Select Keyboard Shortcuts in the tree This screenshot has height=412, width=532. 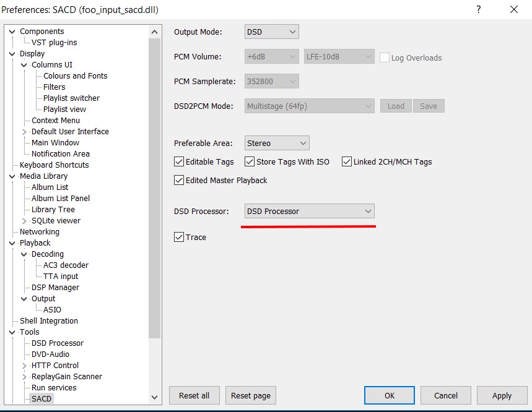(x=54, y=165)
